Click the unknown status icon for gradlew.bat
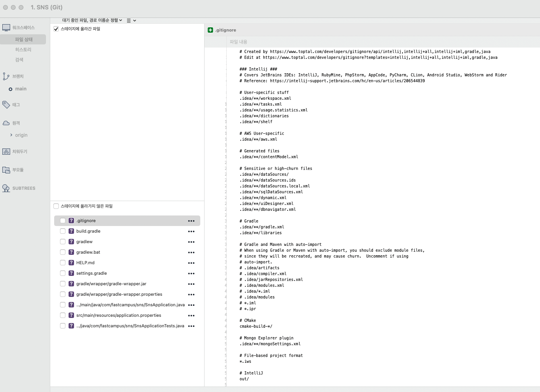The image size is (540, 392). point(71,252)
